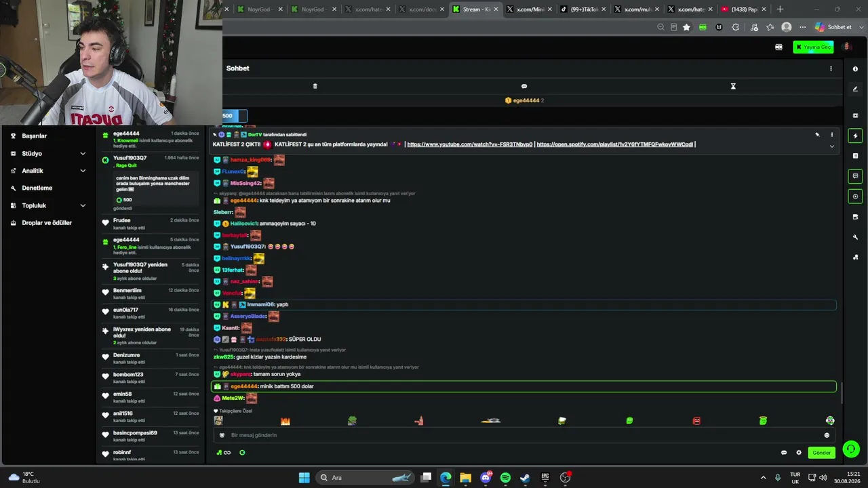Expand the Topluluk sidebar section
The image size is (868, 488).
(x=47, y=205)
